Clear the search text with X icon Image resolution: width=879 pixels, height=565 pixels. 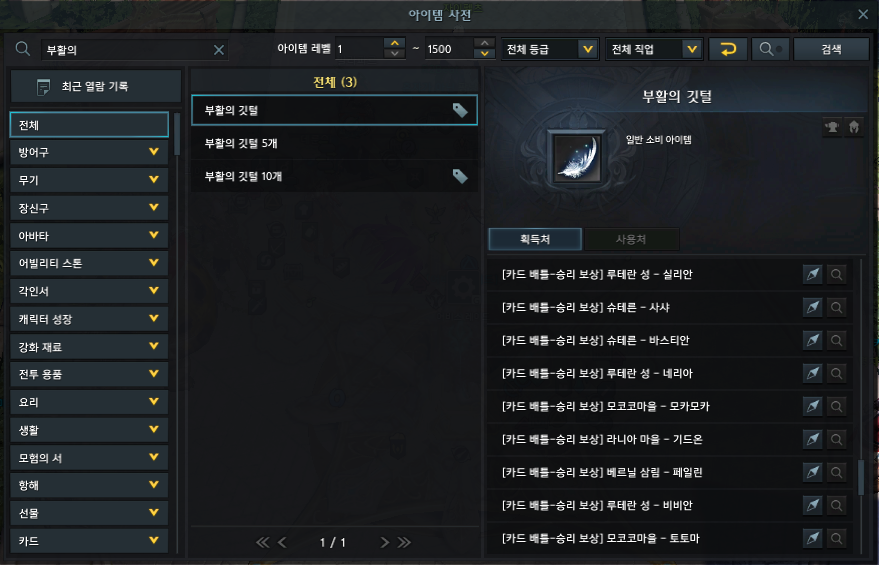(219, 50)
